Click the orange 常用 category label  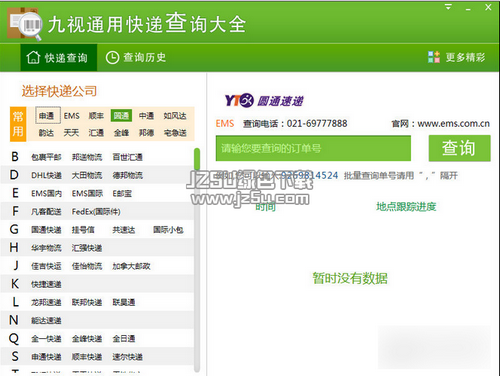pos(18,124)
